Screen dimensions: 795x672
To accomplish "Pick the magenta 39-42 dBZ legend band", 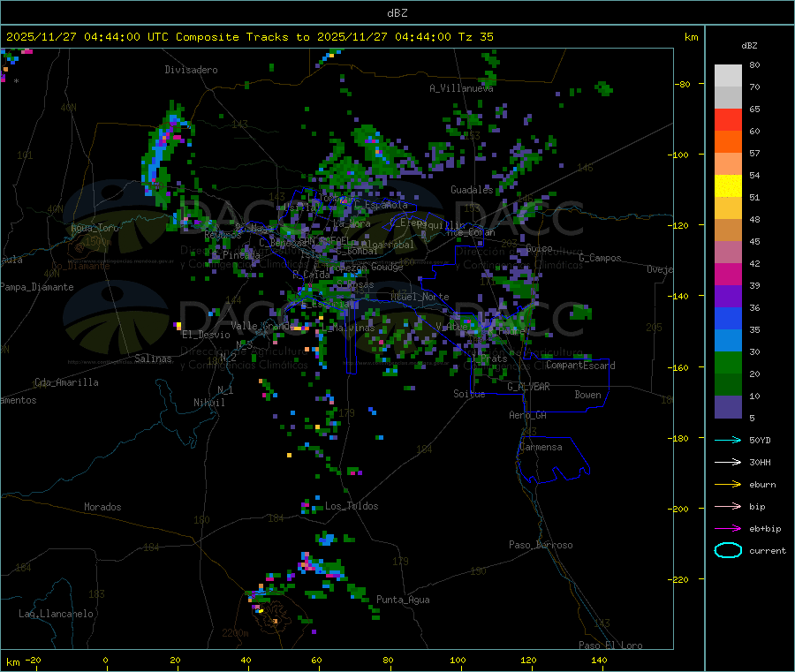I will [728, 274].
